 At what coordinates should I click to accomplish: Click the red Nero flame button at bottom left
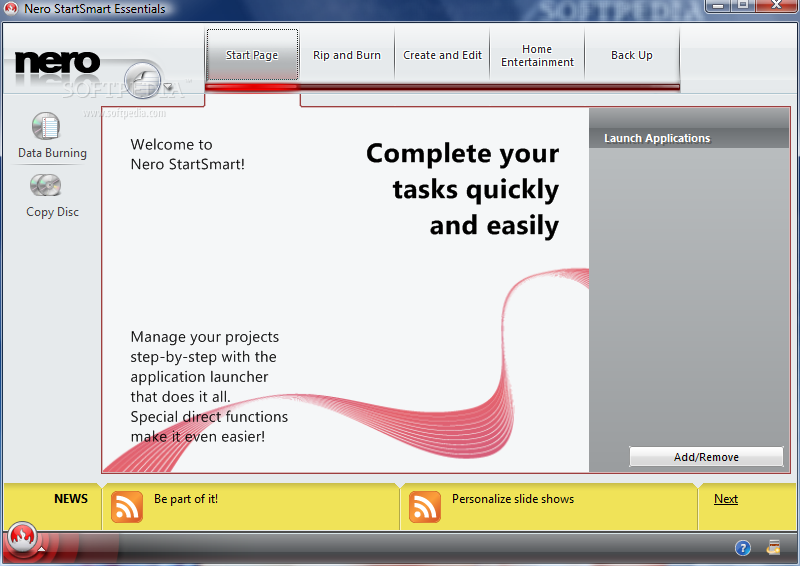(x=22, y=537)
